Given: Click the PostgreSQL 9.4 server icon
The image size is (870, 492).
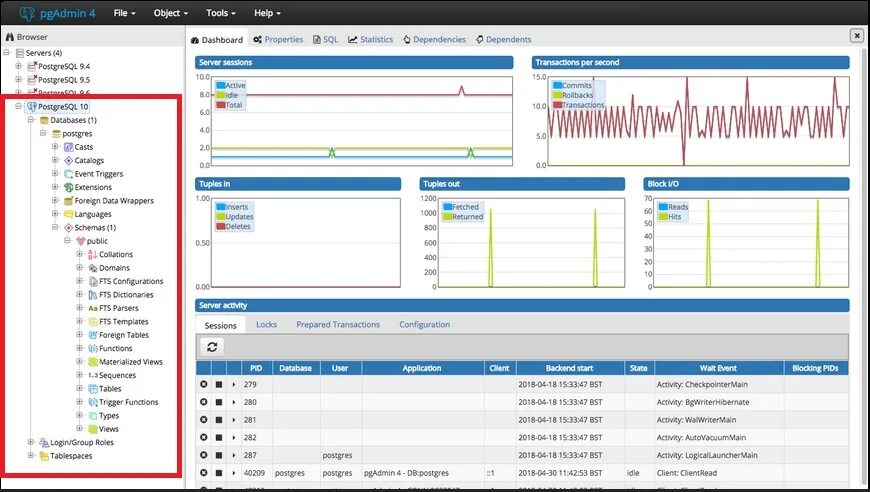Looking at the screenshot, I should (x=32, y=66).
